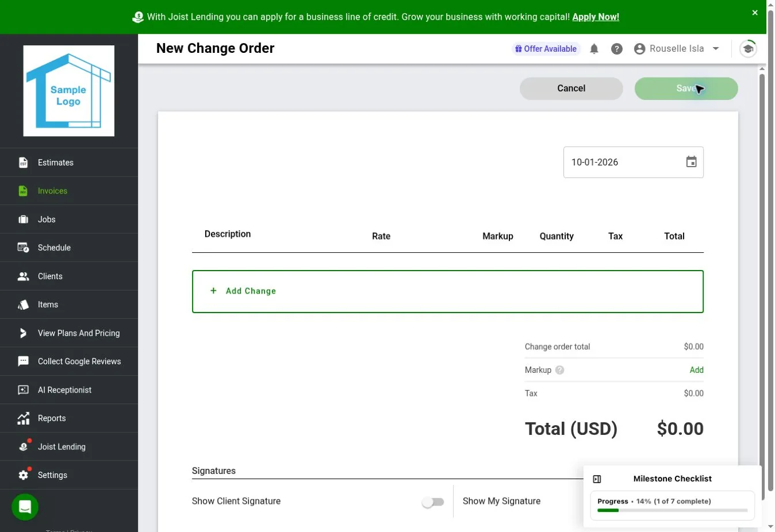Click the milestone progress bar

pos(673,510)
